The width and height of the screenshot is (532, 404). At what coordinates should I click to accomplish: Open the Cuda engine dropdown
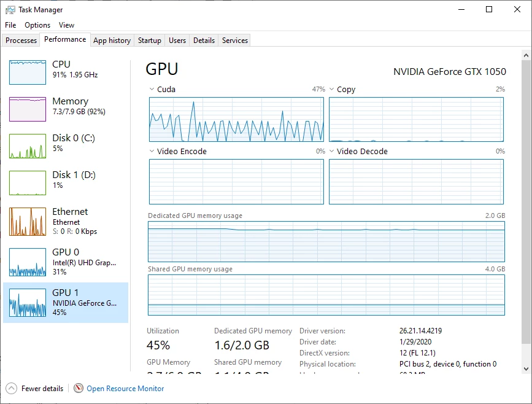coord(152,89)
